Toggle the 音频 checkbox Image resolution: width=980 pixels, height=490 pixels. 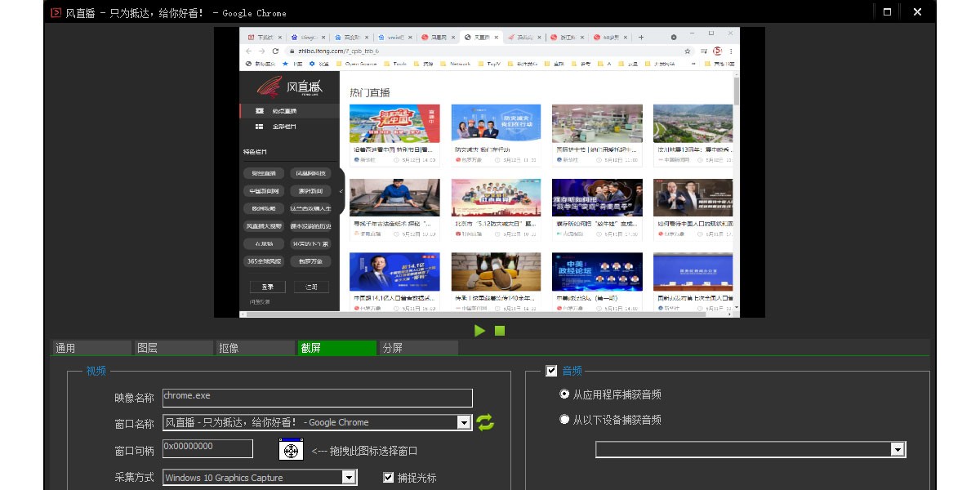point(551,371)
